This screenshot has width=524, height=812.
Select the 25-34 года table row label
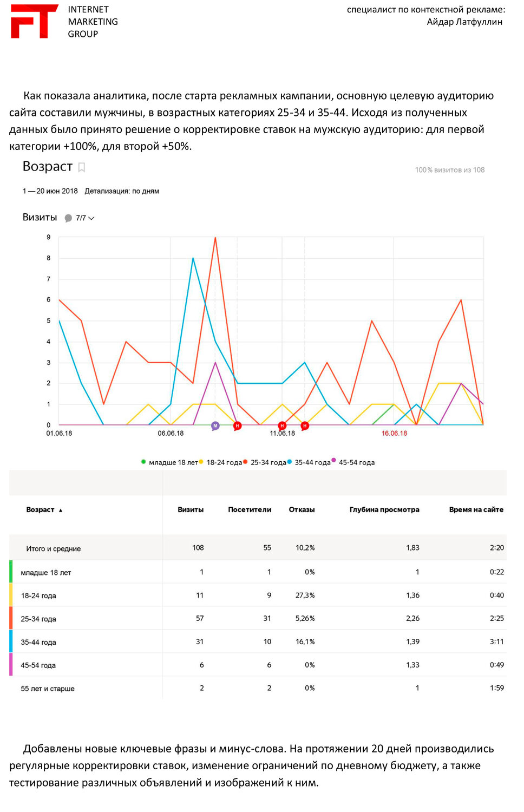(x=38, y=619)
